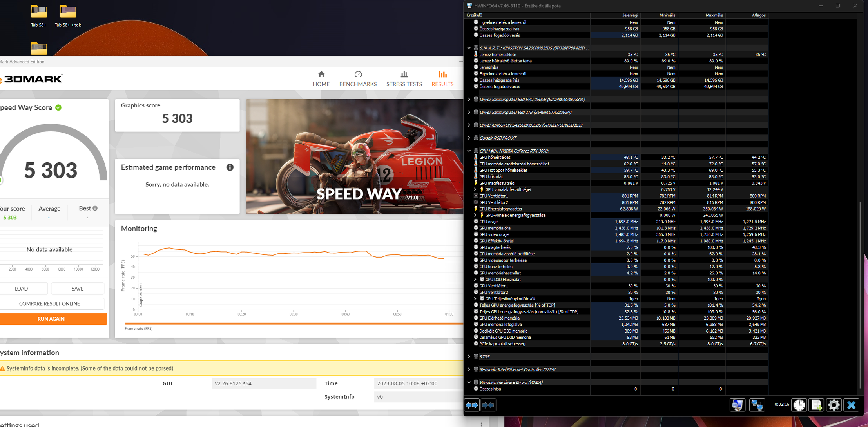The height and width of the screenshot is (427, 868).
Task: Expand GPU-vonalak energiafogyasztása sub-item
Action: pos(475,215)
